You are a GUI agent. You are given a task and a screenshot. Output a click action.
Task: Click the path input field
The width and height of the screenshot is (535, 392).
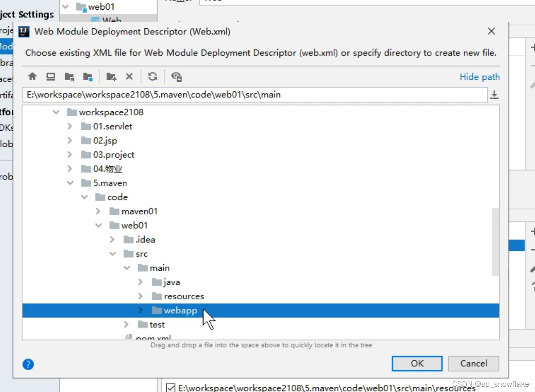pyautogui.click(x=255, y=95)
